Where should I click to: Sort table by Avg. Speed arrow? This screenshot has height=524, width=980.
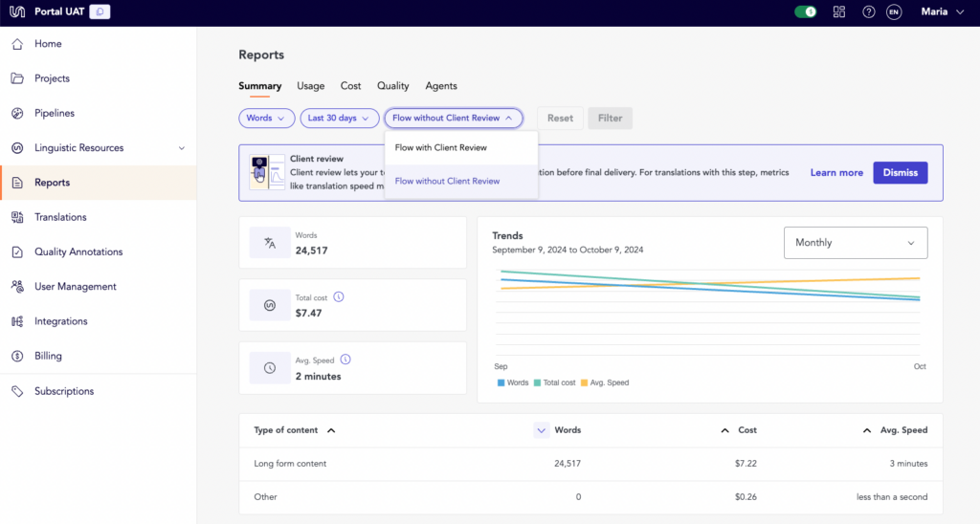coord(867,430)
